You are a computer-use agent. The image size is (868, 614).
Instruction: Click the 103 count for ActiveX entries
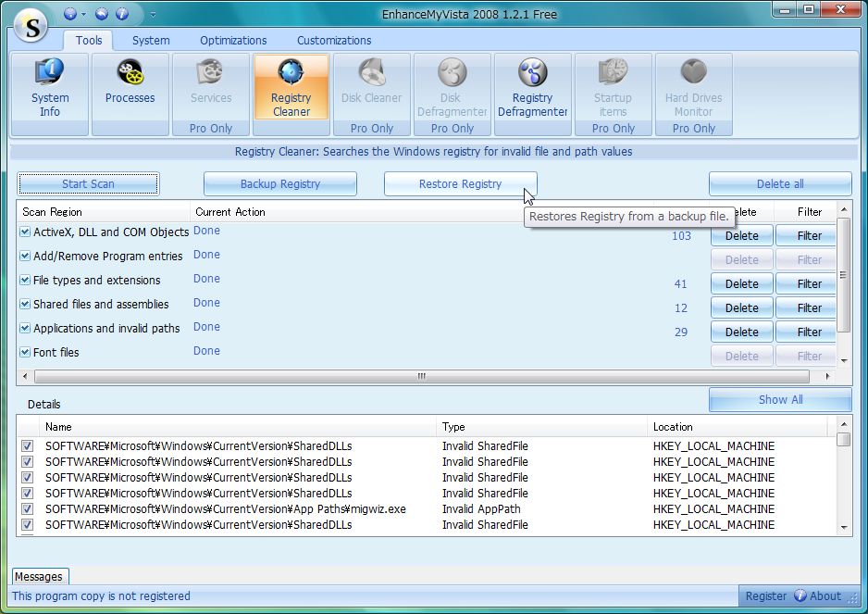[x=681, y=235]
